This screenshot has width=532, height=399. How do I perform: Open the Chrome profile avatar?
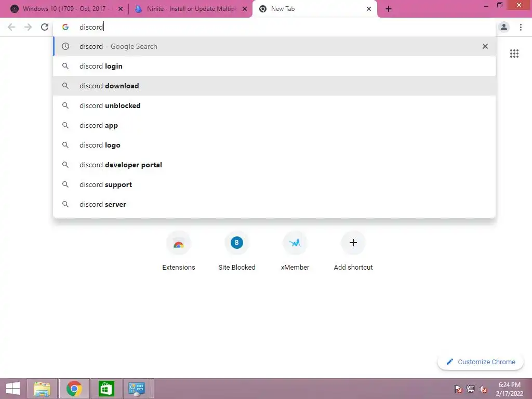504,27
